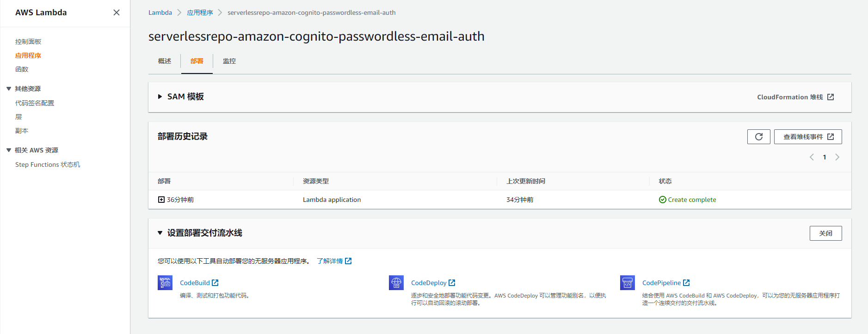Click the 部署历史记录 heading
Screen dimensions: 868x334
pos(183,136)
